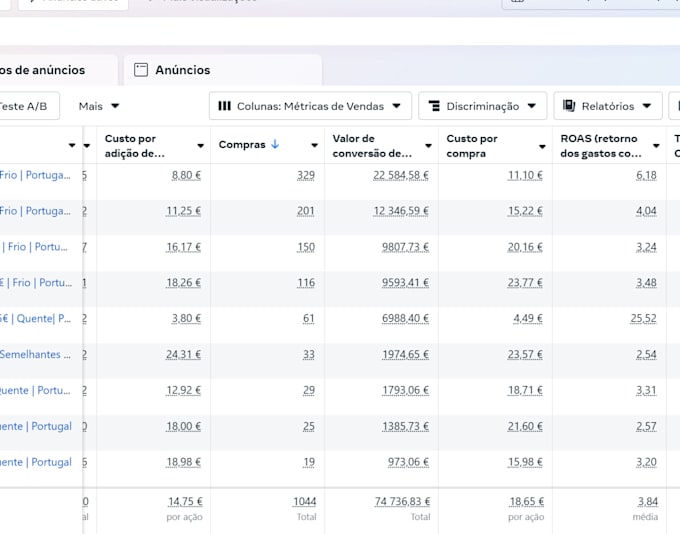
Task: Click the Relatórios report icon
Action: pos(569,106)
